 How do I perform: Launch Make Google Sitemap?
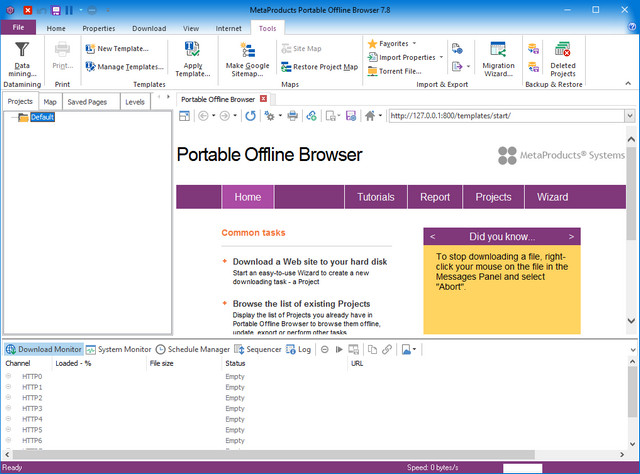[248, 58]
